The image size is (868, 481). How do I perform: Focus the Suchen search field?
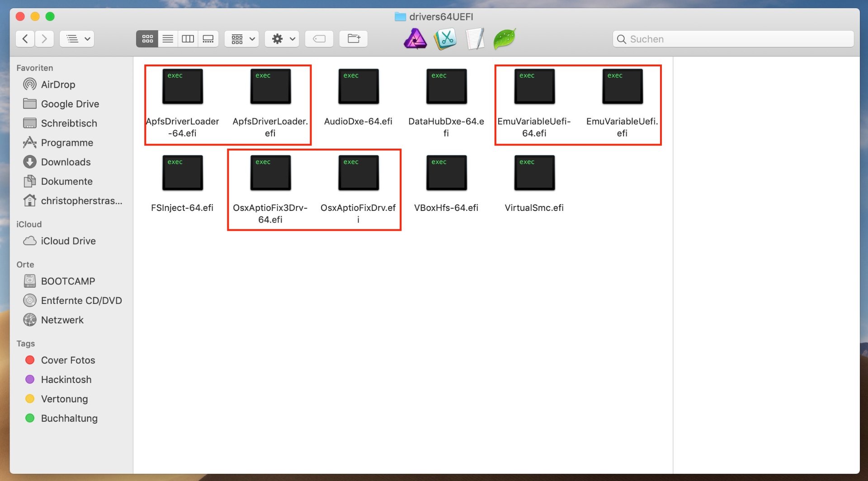click(733, 39)
